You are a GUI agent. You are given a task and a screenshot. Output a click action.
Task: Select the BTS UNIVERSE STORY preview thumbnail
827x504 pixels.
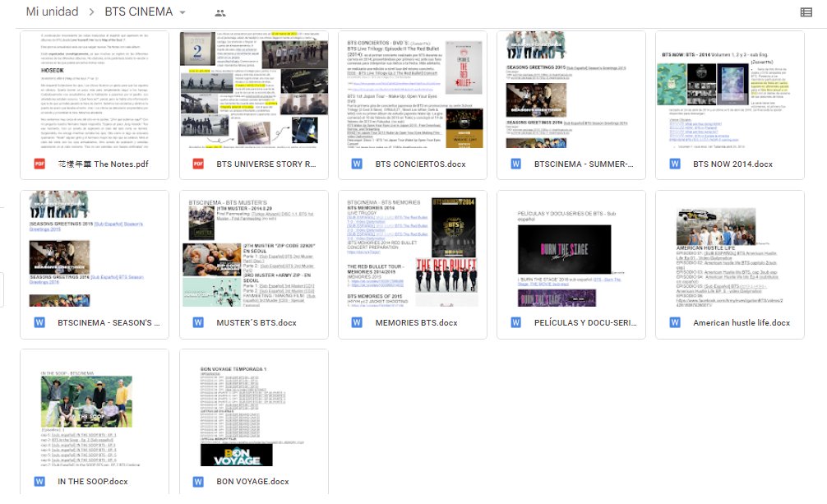[254, 90]
